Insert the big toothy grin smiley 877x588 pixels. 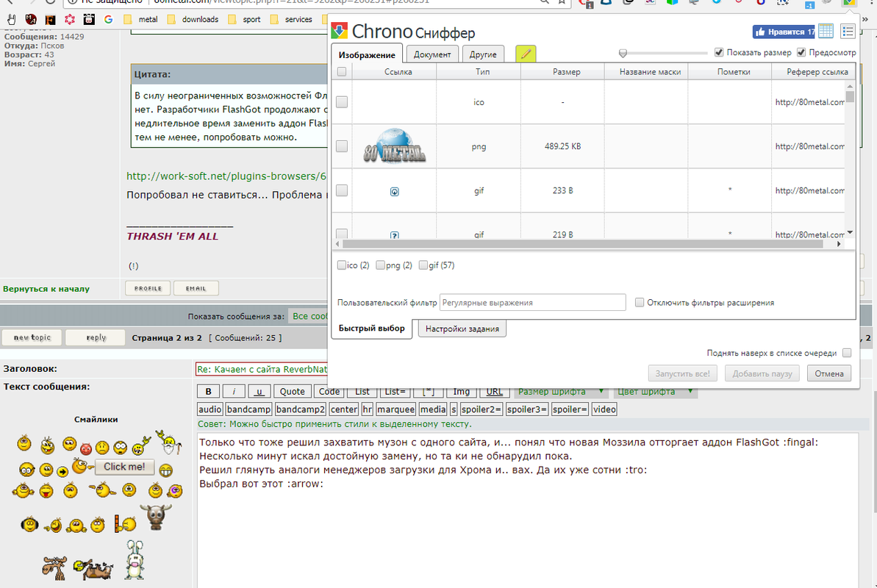coord(165,470)
